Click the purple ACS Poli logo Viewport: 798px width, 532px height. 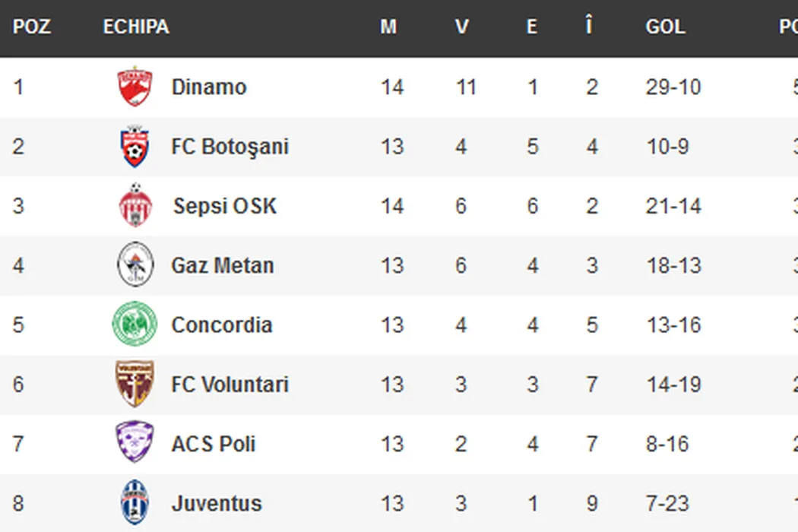[x=135, y=443]
